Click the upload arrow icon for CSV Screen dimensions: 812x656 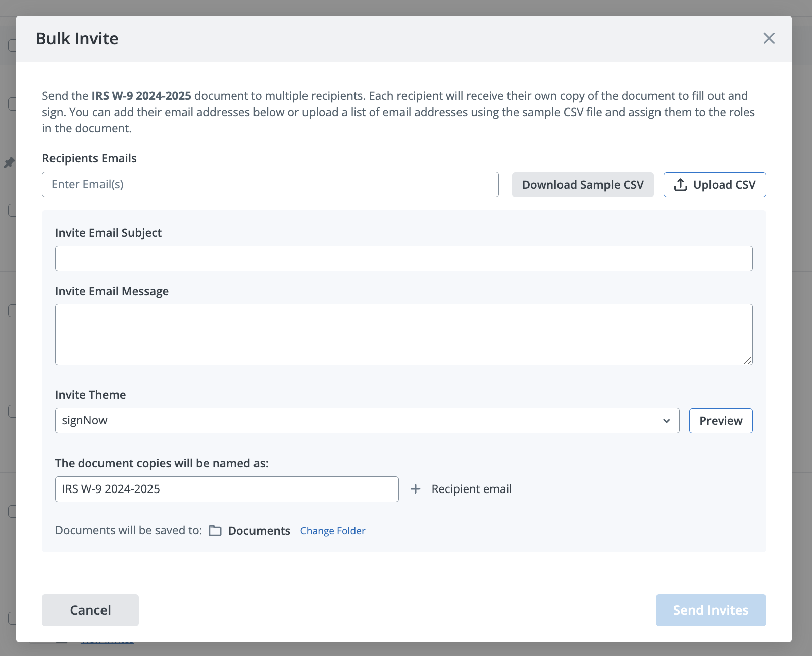point(680,185)
